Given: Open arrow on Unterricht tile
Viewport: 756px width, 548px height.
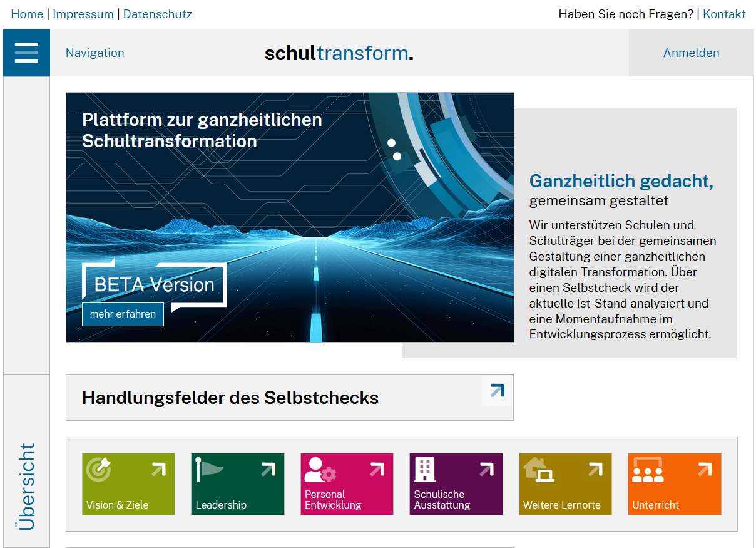Looking at the screenshot, I should pyautogui.click(x=705, y=469).
